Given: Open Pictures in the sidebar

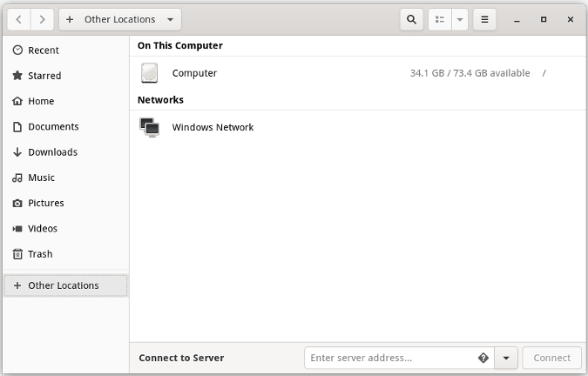Looking at the screenshot, I should (45, 203).
